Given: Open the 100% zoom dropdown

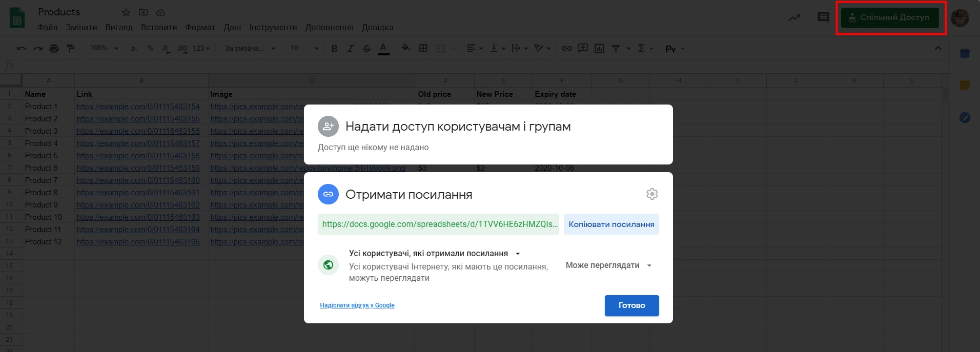Looking at the screenshot, I should (x=104, y=48).
